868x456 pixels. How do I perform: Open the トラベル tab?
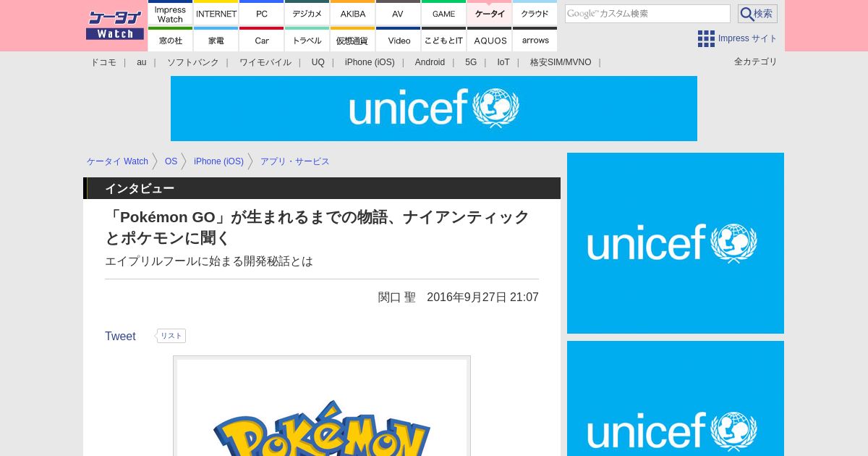307,40
